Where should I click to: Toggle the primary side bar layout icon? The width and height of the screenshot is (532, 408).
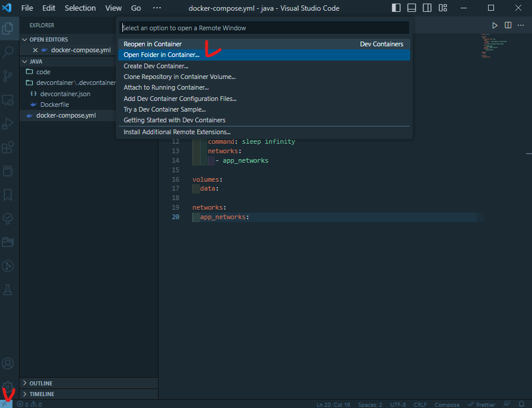(x=396, y=8)
